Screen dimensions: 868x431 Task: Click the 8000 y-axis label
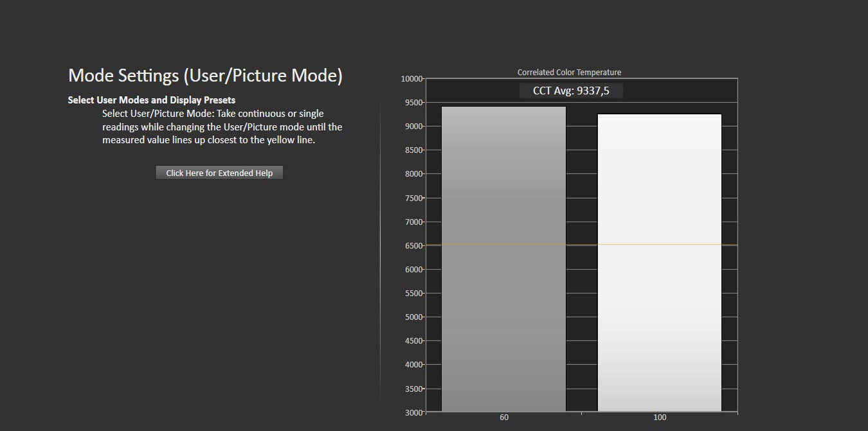(x=412, y=174)
